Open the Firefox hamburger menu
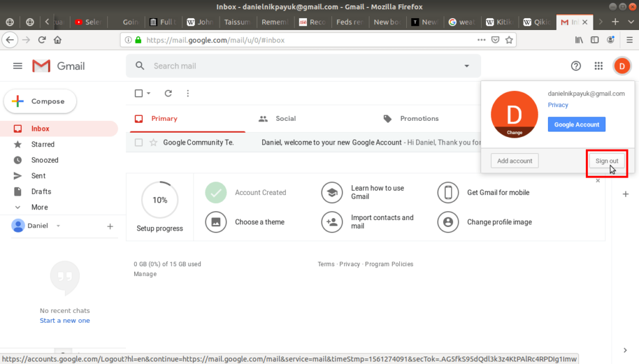The width and height of the screenshot is (639, 364). 630,40
